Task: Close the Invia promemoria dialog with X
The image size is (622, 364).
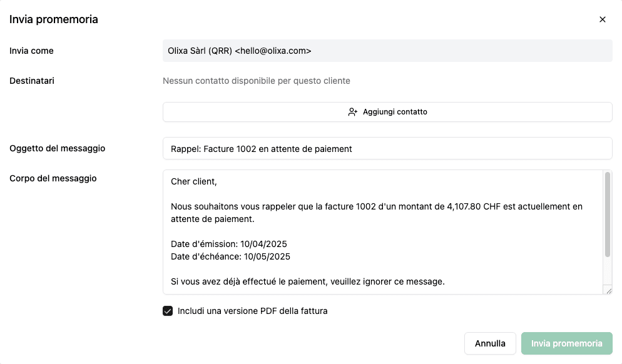Action: [602, 19]
